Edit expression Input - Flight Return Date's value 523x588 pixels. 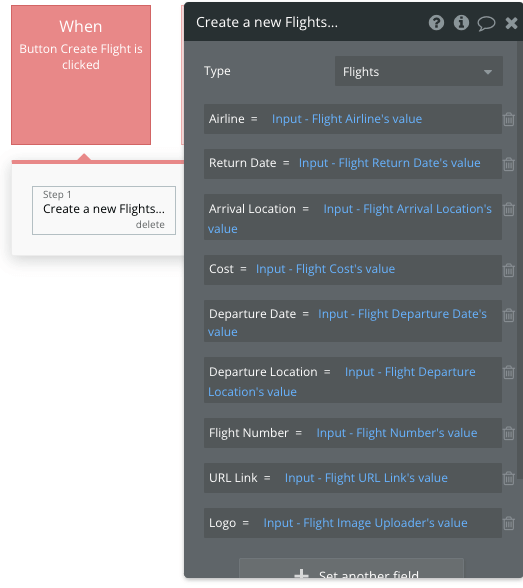pyautogui.click(x=390, y=163)
